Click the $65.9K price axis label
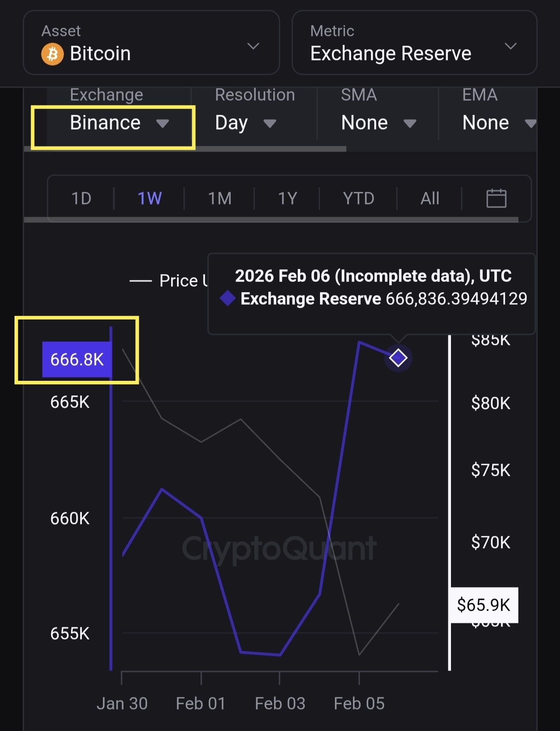This screenshot has width=560, height=731. 483,605
